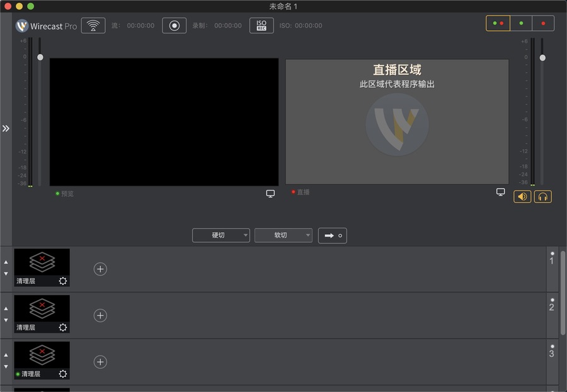
Task: Open the 软切 transition dropdown
Action: point(283,235)
